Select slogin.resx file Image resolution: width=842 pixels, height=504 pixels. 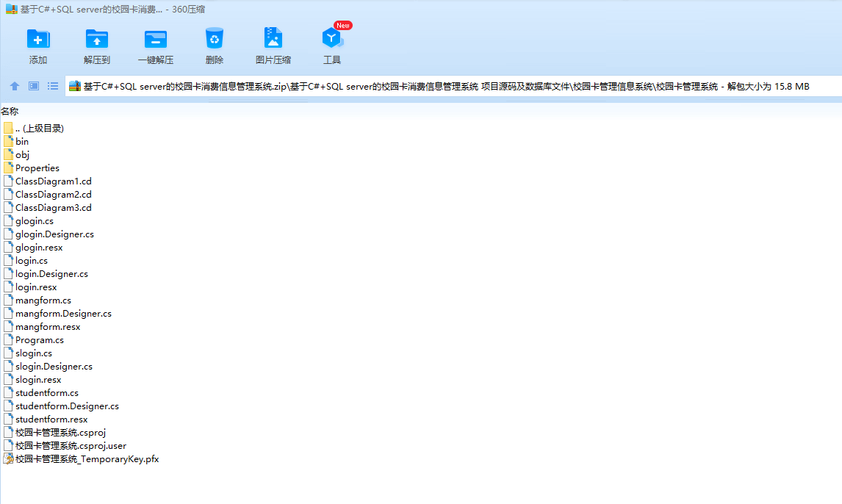[x=32, y=380]
